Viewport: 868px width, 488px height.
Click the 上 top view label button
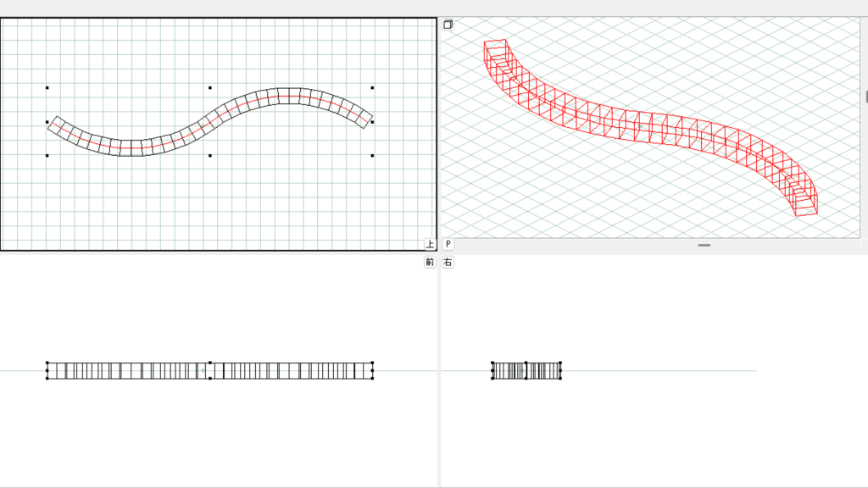tap(430, 244)
